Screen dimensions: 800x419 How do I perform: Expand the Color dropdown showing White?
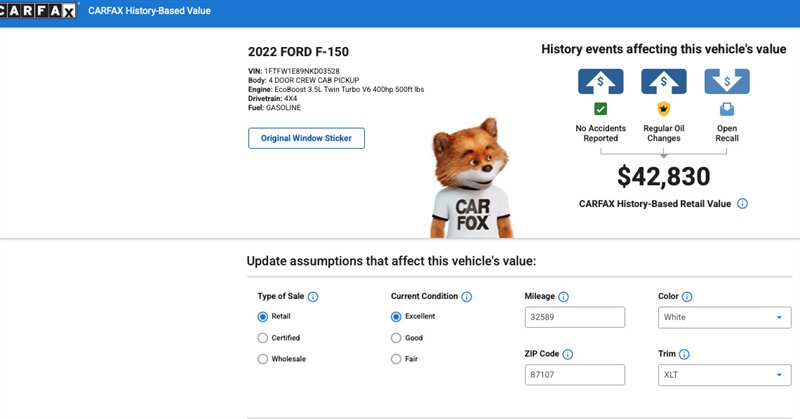[x=720, y=318]
